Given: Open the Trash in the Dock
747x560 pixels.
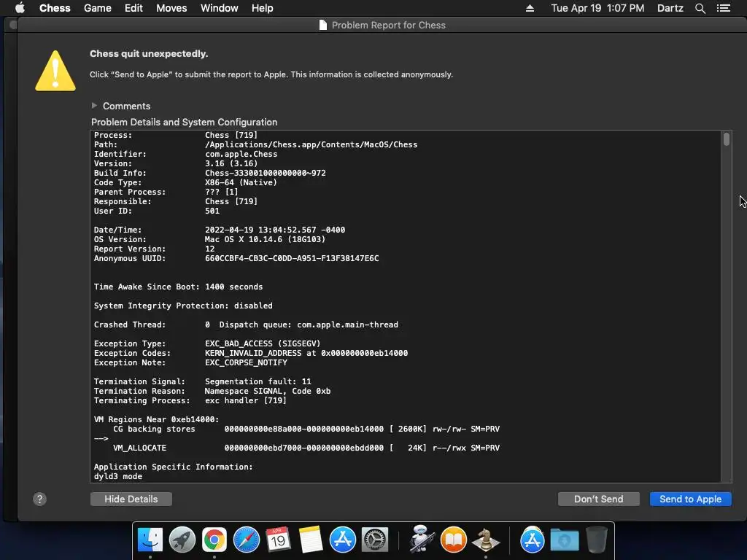Looking at the screenshot, I should (x=597, y=540).
